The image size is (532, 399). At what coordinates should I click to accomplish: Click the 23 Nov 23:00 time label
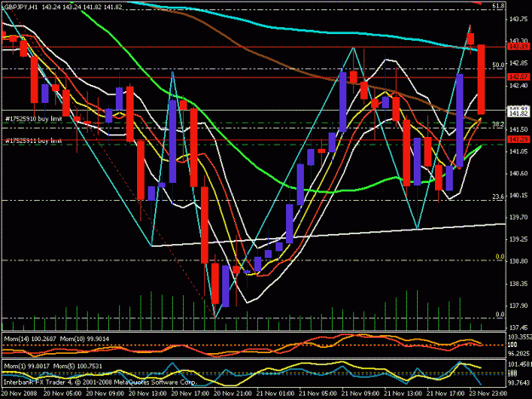[489, 394]
